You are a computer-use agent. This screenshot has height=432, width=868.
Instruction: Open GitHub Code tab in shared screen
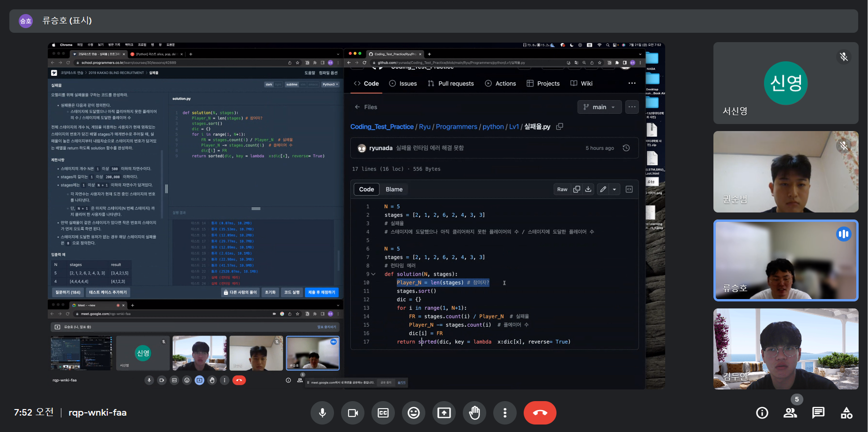point(366,83)
